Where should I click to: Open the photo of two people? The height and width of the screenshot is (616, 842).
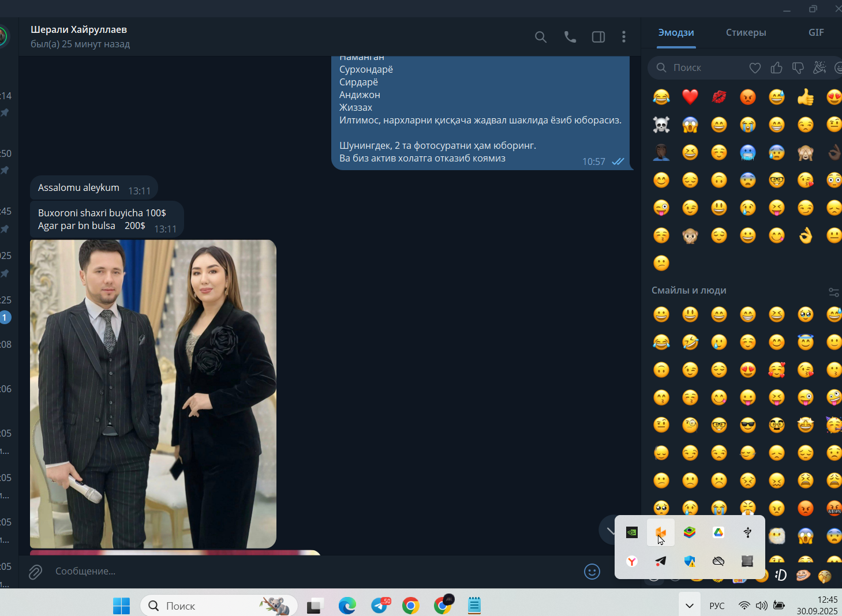pos(153,394)
